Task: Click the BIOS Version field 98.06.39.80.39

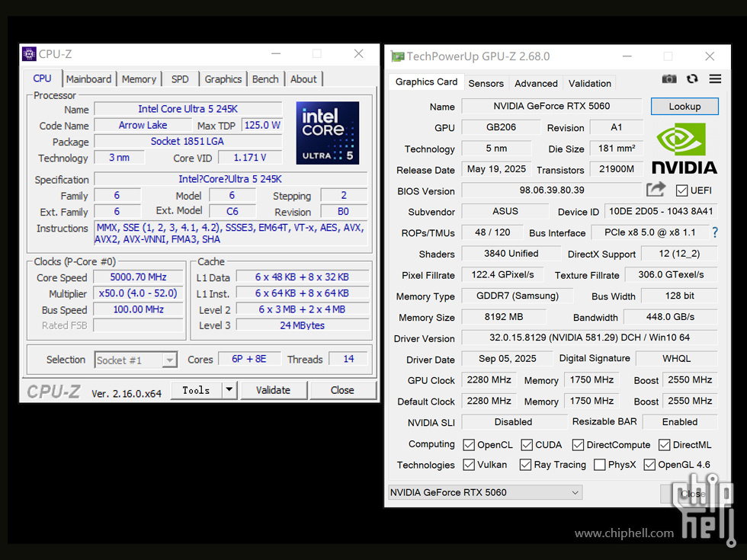Action: (552, 190)
